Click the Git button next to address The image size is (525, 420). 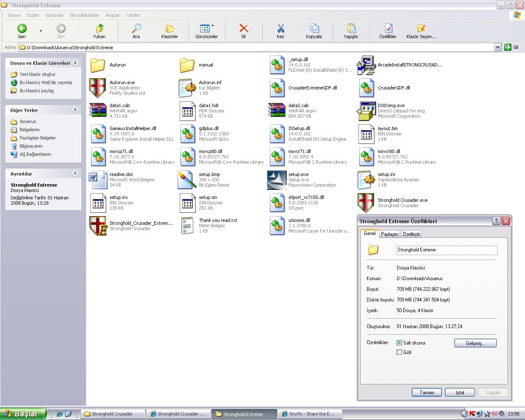[x=512, y=47]
